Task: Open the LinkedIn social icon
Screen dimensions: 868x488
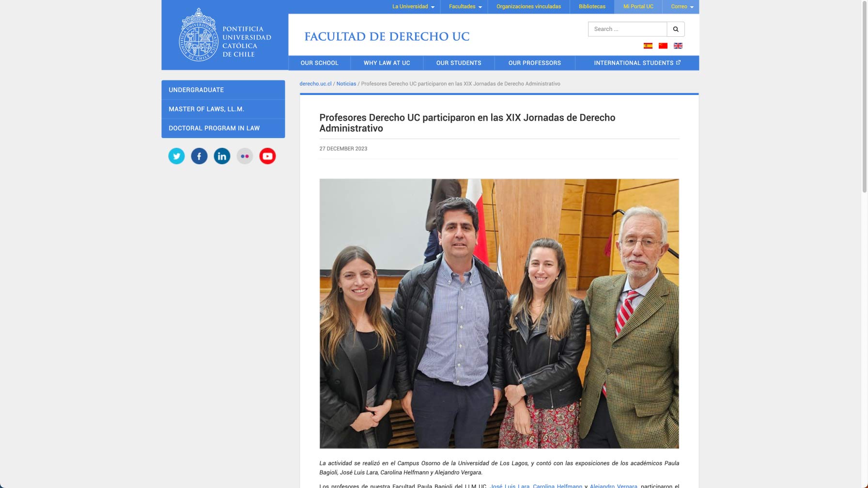Action: coord(222,156)
